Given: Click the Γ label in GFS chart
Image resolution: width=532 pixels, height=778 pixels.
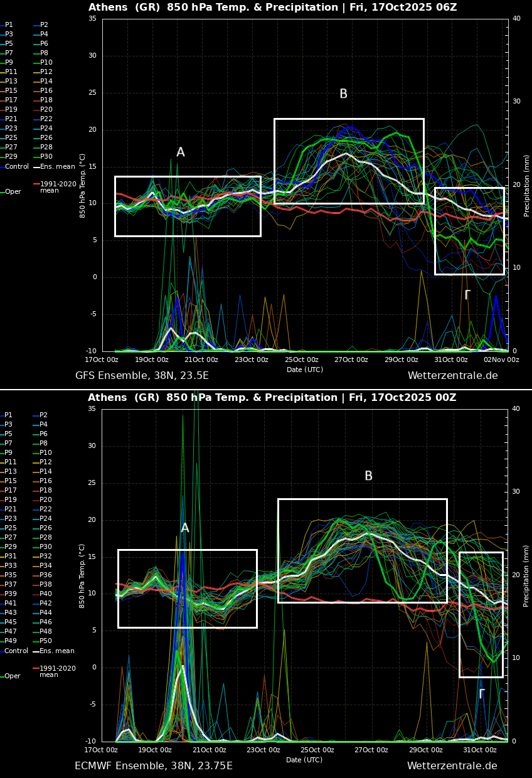Looking at the screenshot, I should tap(467, 295).
